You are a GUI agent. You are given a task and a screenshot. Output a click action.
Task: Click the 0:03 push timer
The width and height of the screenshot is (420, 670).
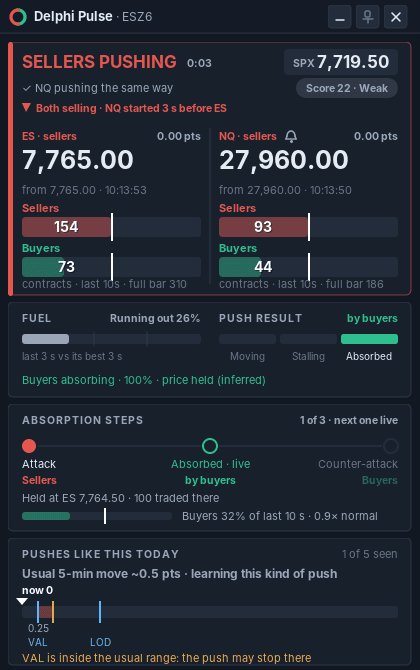199,63
